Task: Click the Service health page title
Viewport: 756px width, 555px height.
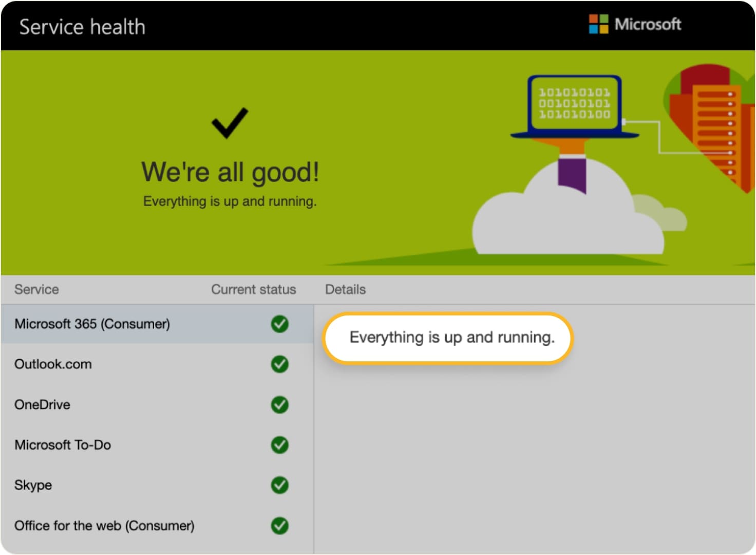Action: (82, 27)
